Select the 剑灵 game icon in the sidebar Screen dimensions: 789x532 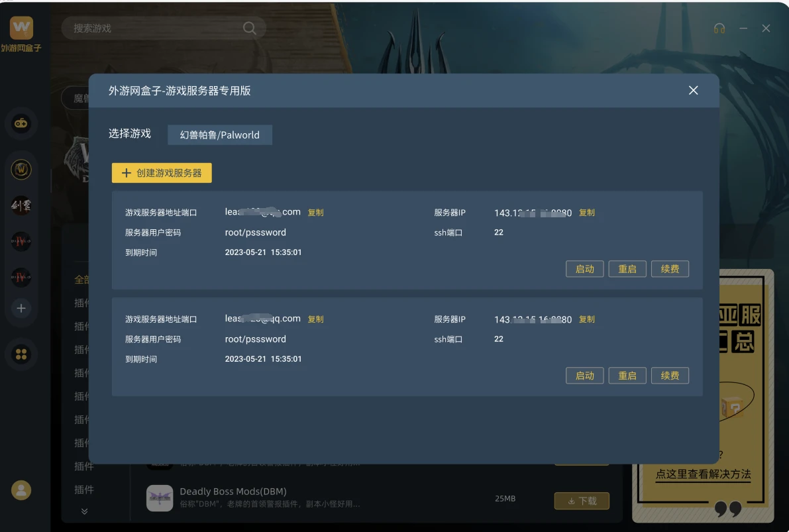(x=21, y=205)
